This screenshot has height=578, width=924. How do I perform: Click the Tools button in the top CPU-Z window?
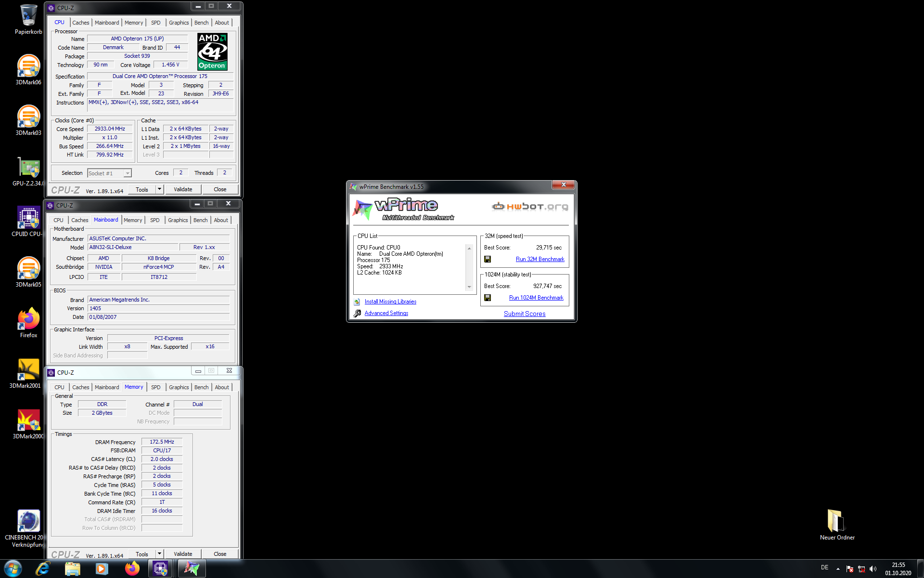point(142,189)
